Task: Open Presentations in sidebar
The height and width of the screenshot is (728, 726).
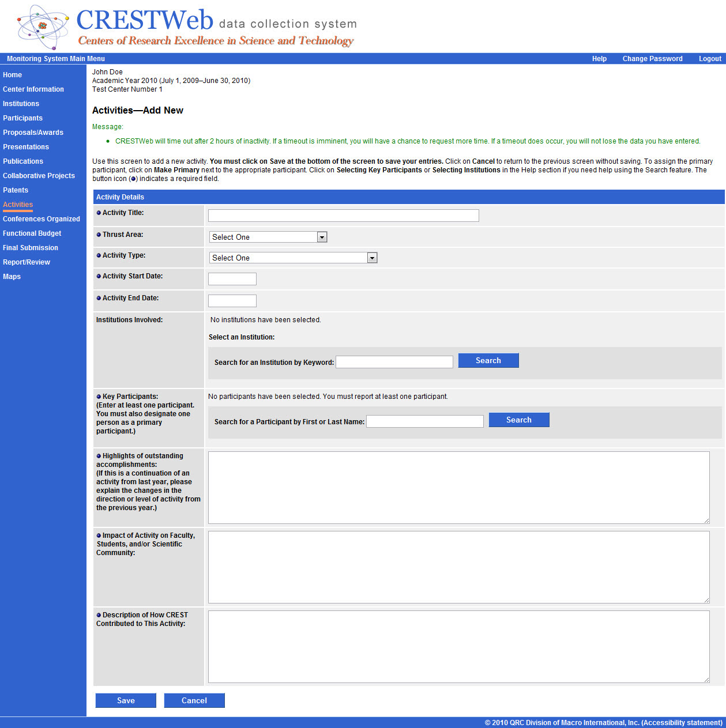Action: pyautogui.click(x=26, y=147)
